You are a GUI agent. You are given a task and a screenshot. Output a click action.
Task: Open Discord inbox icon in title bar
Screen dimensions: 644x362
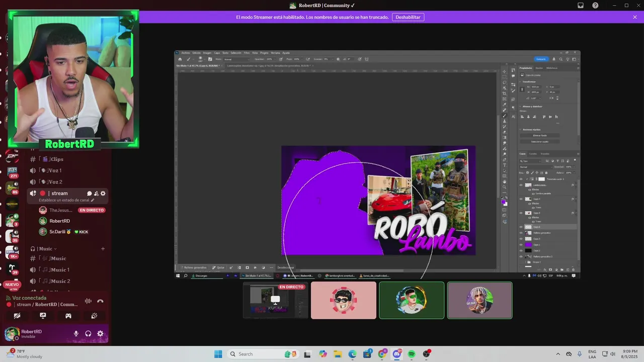coord(581,6)
